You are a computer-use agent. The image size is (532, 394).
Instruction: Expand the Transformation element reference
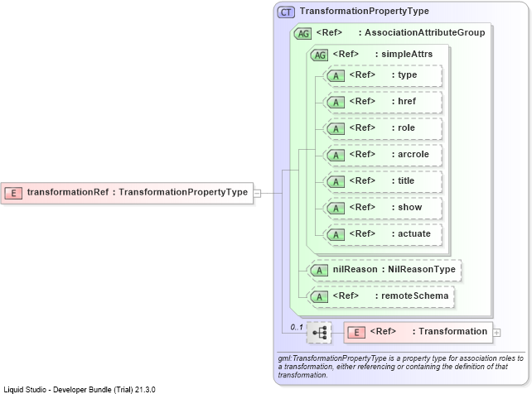[x=496, y=333]
